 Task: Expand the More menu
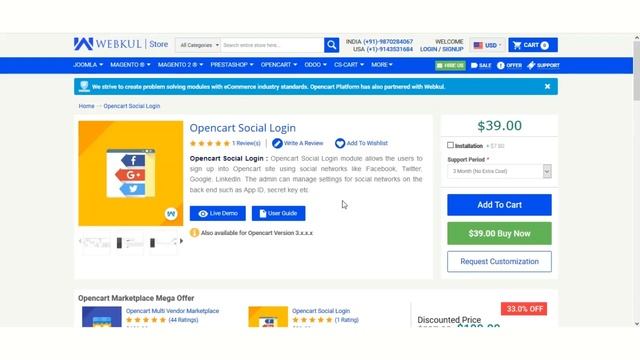[x=382, y=65]
